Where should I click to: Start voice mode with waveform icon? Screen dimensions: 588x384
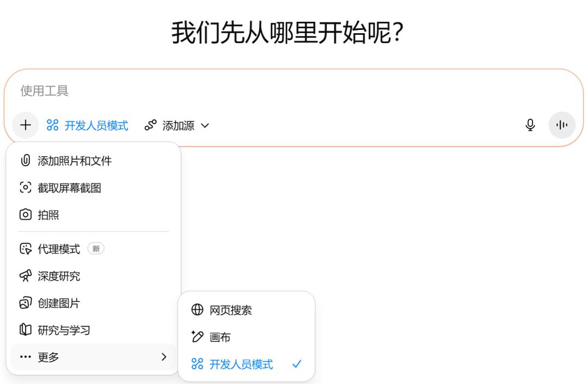[x=562, y=125]
